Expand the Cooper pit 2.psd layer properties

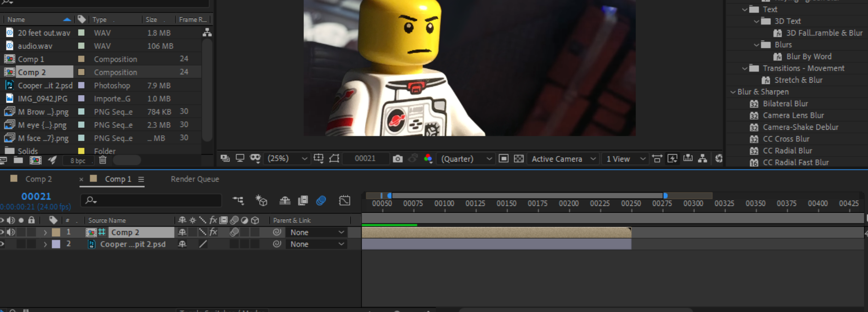tap(45, 244)
